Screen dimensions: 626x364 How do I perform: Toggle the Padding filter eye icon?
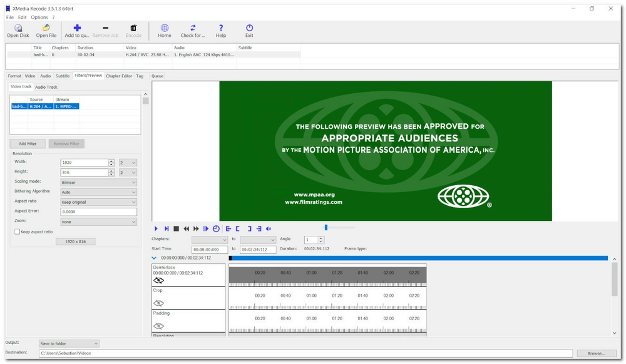pyautogui.click(x=158, y=326)
